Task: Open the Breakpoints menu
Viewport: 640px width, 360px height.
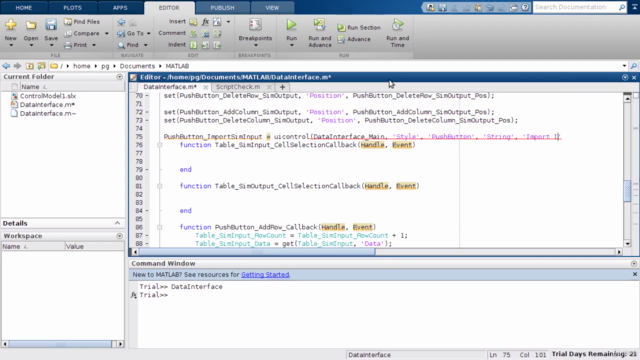Action: [255, 33]
